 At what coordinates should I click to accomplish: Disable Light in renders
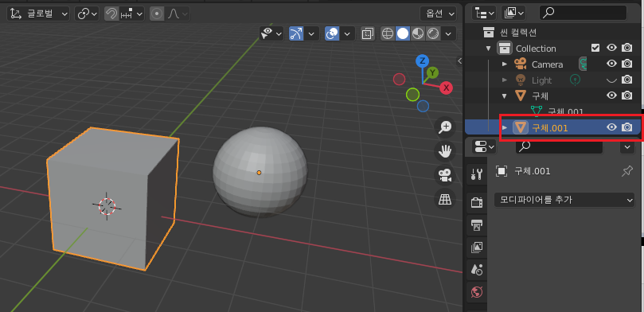626,80
